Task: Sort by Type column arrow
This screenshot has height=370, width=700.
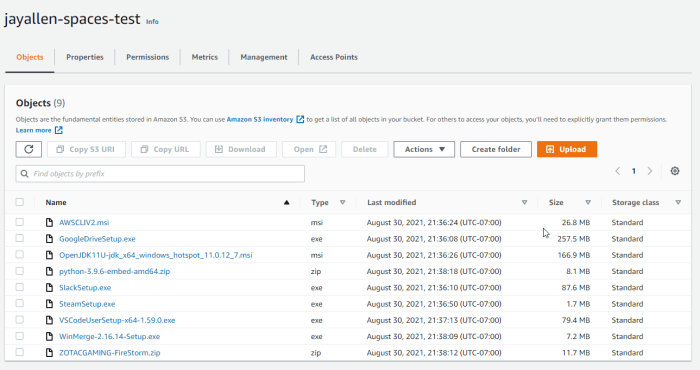Action: point(342,203)
